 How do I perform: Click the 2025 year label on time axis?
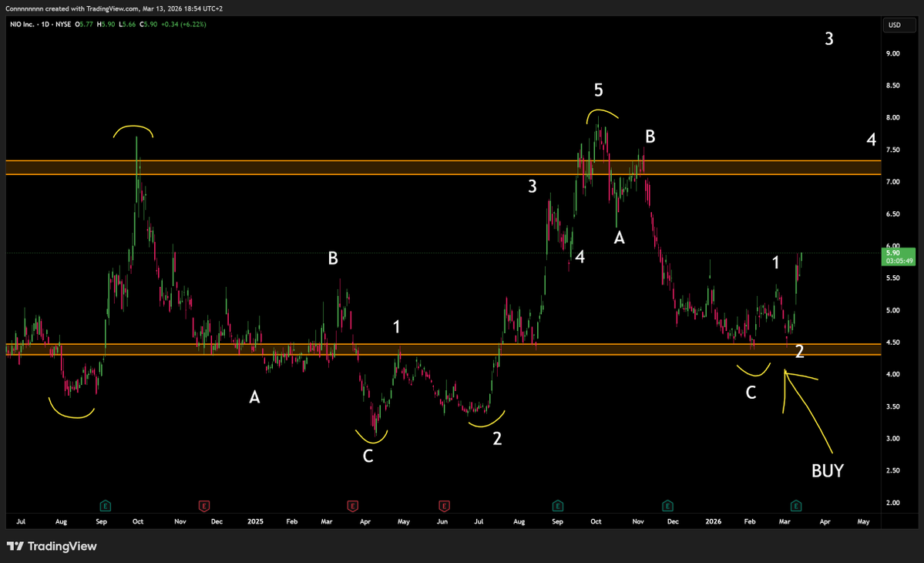click(x=255, y=521)
